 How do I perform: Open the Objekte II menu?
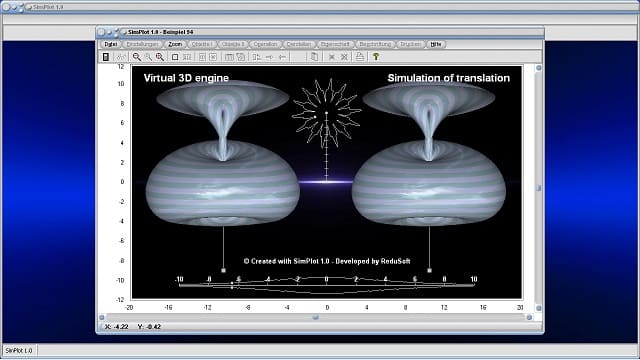click(x=233, y=44)
